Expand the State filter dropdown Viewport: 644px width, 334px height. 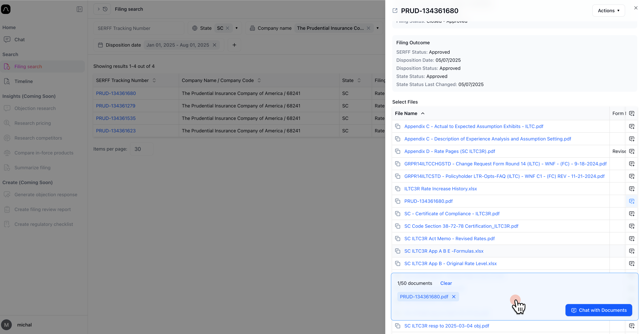tap(236, 28)
